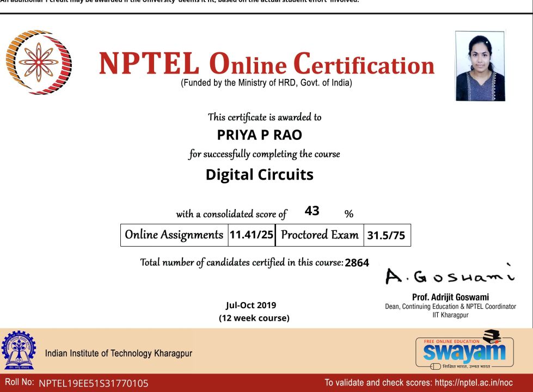Click IIT Kharagpur under the signature
533x392 pixels.
pyautogui.click(x=450, y=315)
